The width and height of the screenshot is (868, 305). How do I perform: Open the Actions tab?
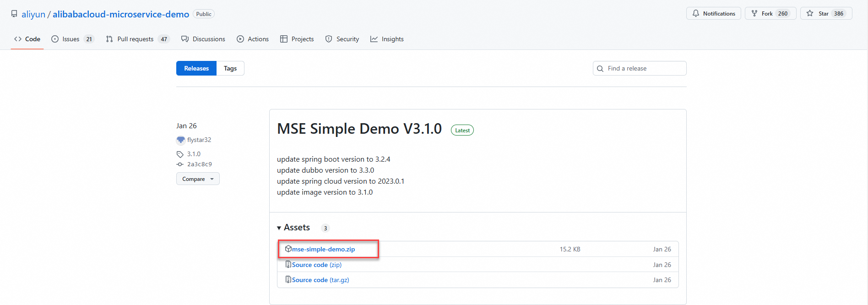(253, 39)
